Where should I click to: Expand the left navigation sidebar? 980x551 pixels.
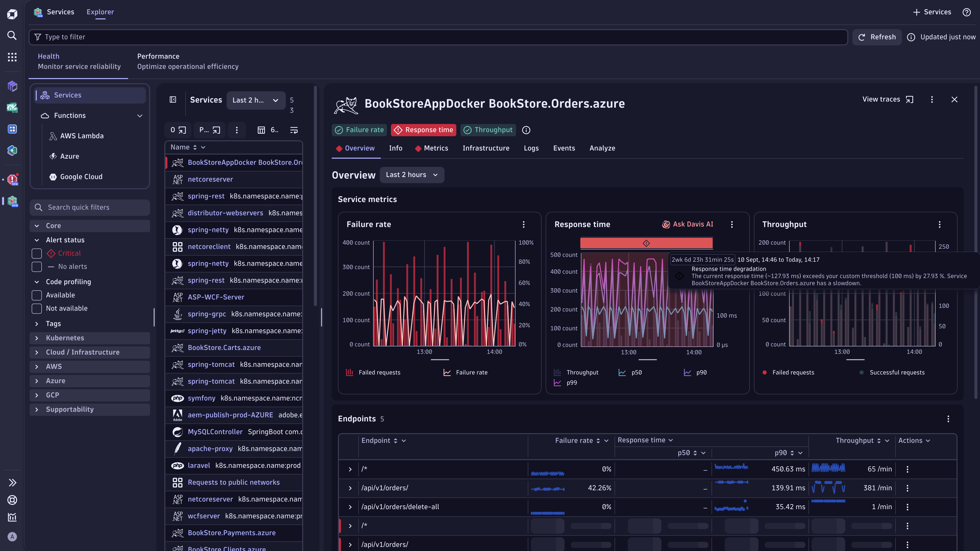click(x=12, y=483)
